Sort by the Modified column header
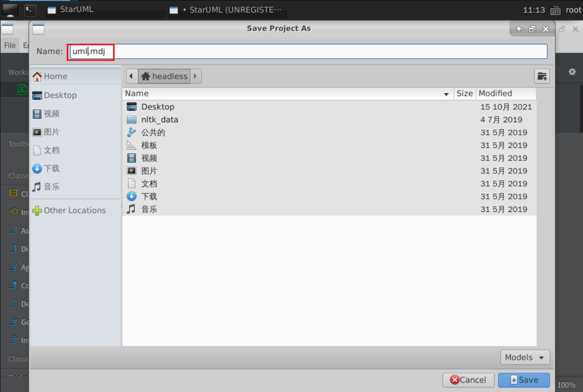The width and height of the screenshot is (583, 392). 506,94
